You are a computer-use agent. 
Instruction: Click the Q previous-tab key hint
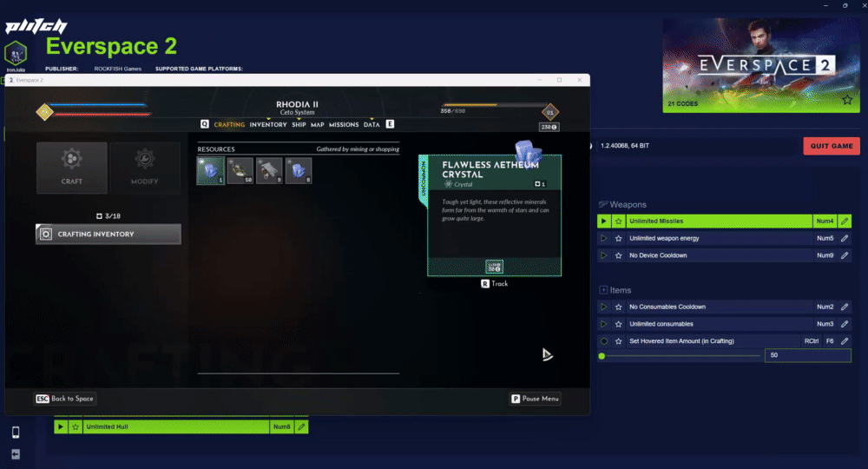point(205,124)
